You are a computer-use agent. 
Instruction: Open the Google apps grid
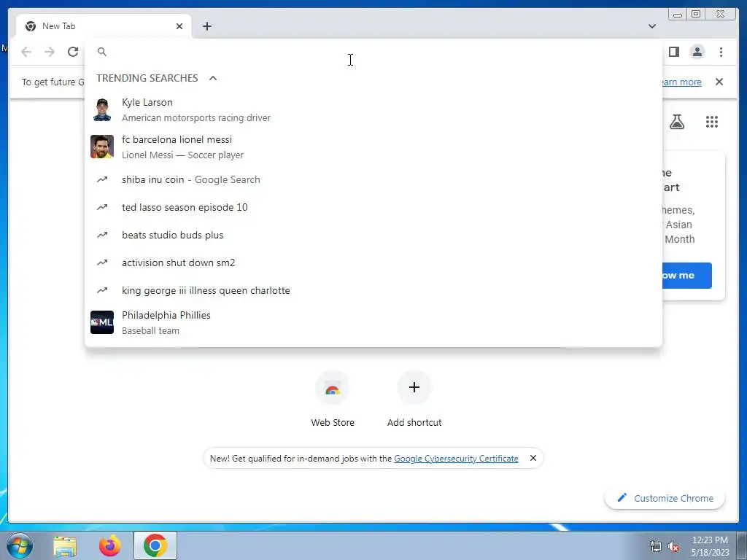pyautogui.click(x=712, y=122)
